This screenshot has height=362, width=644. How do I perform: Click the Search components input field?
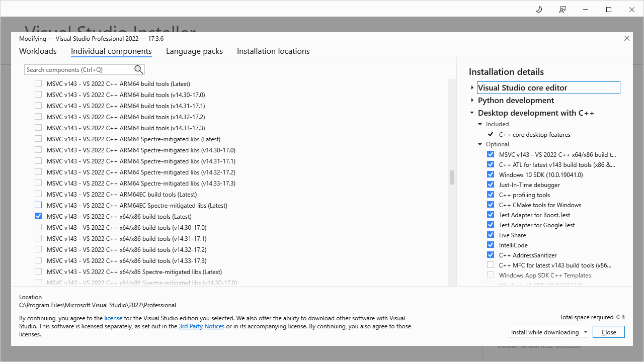[x=80, y=69]
